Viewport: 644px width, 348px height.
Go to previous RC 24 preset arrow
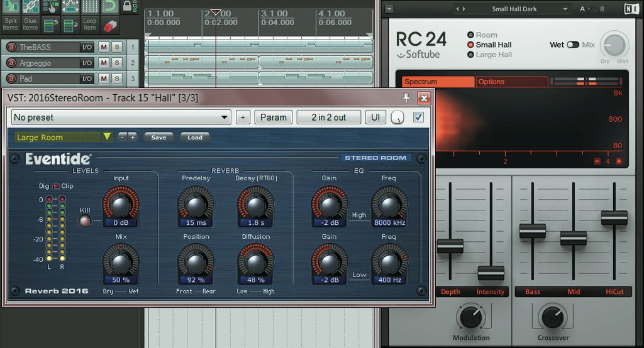[458, 9]
